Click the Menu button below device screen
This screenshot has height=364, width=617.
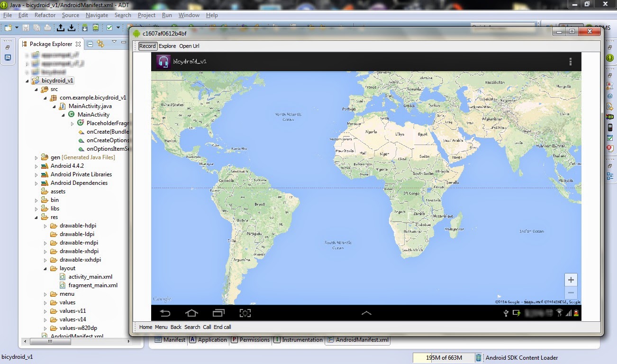point(161,327)
